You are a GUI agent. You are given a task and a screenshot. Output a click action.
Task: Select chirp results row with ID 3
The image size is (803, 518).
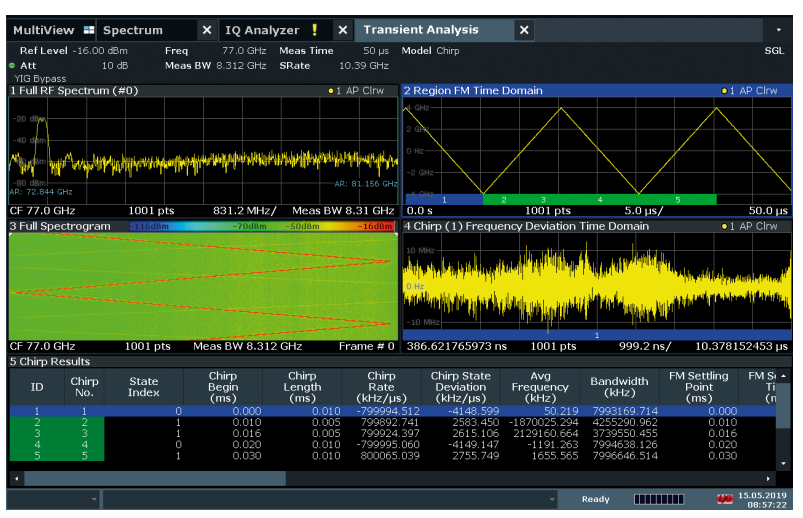[x=393, y=433]
